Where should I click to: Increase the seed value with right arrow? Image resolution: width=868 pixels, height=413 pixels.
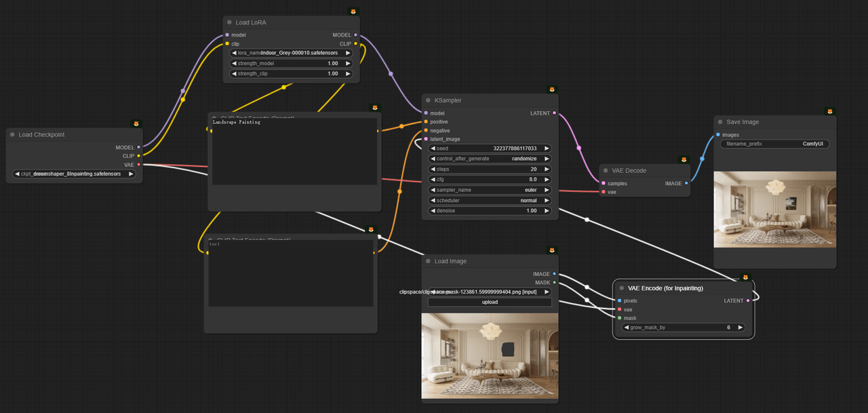point(547,148)
